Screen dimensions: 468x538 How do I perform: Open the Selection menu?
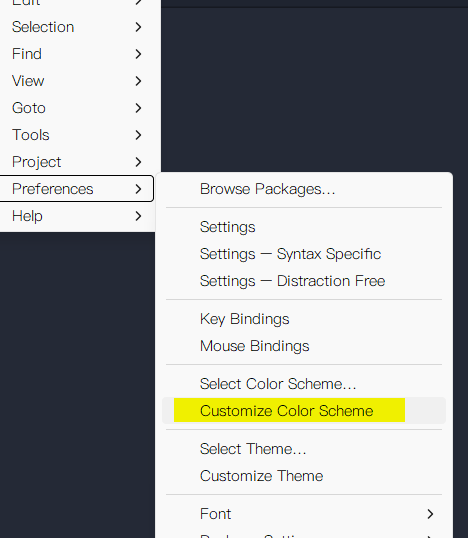click(77, 27)
